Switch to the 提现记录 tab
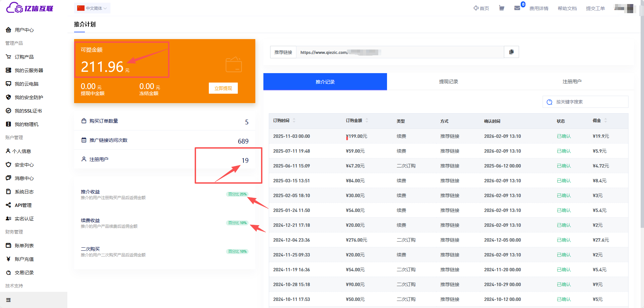The height and width of the screenshot is (308, 644). tap(448, 82)
